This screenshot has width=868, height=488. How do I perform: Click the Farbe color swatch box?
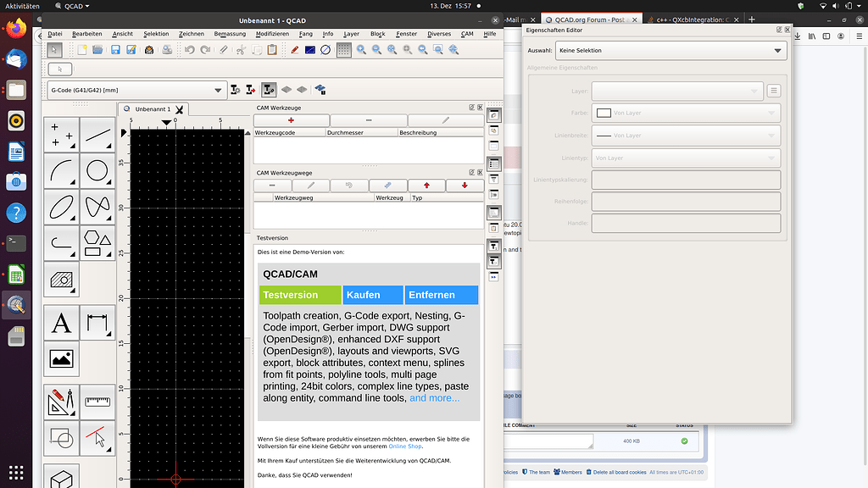(604, 113)
